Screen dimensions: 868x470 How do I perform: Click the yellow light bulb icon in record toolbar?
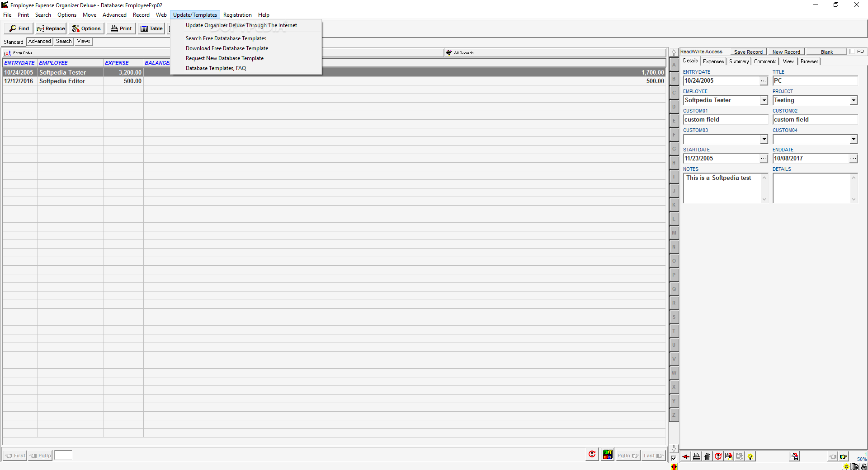(750, 456)
